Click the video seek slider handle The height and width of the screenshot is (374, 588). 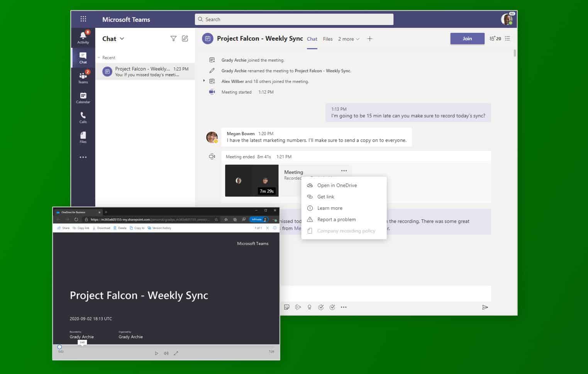(x=59, y=347)
